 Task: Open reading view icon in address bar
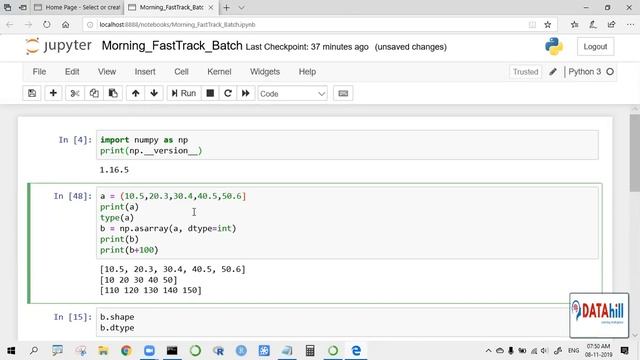tap(532, 24)
